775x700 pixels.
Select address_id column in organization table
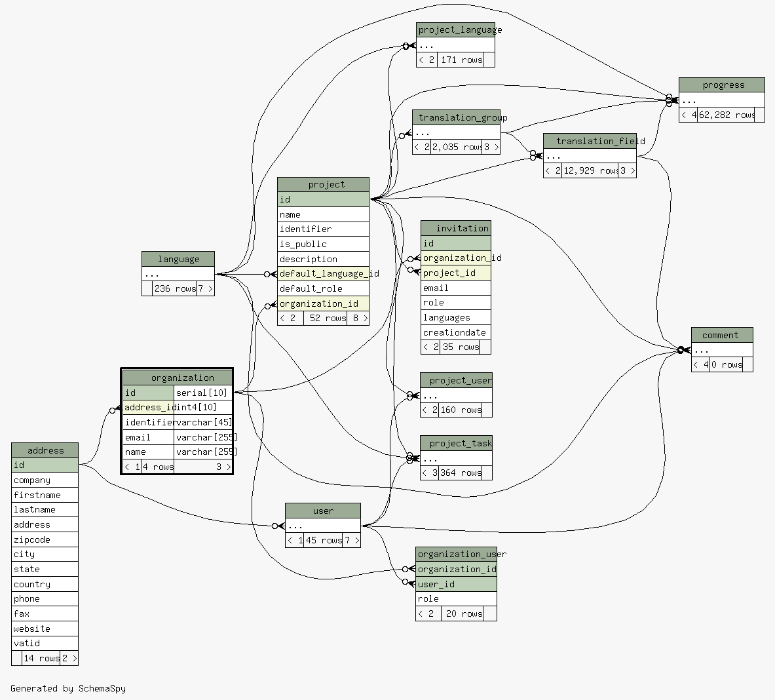click(148, 407)
